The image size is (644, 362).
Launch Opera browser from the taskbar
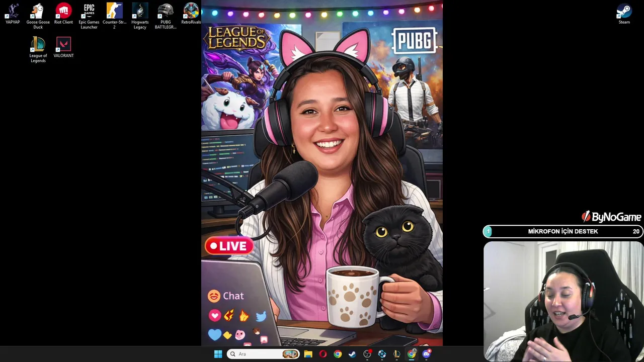click(x=323, y=354)
